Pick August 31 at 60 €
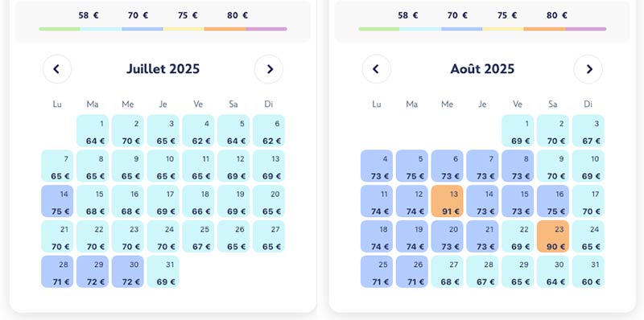644x320 pixels. (x=588, y=272)
